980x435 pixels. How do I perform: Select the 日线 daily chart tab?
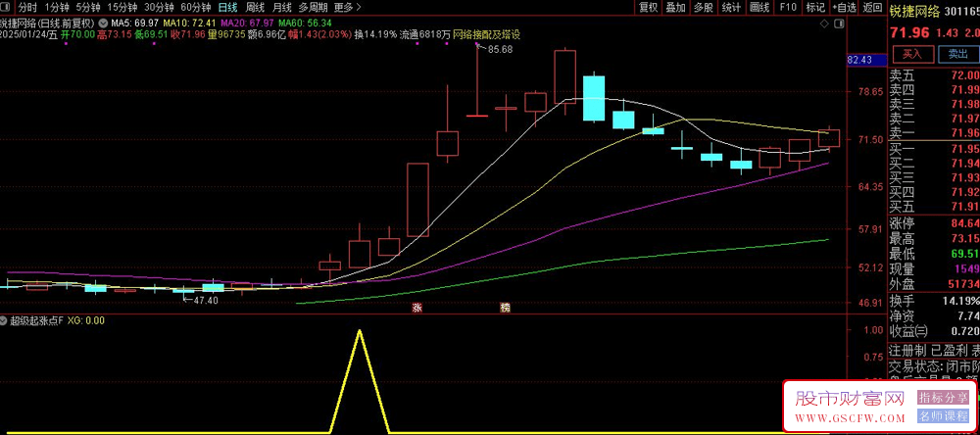pos(227,8)
